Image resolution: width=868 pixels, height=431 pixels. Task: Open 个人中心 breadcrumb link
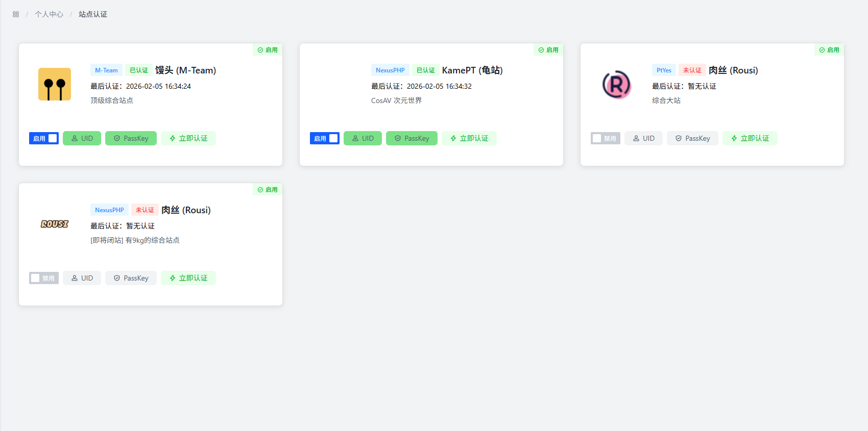point(49,14)
